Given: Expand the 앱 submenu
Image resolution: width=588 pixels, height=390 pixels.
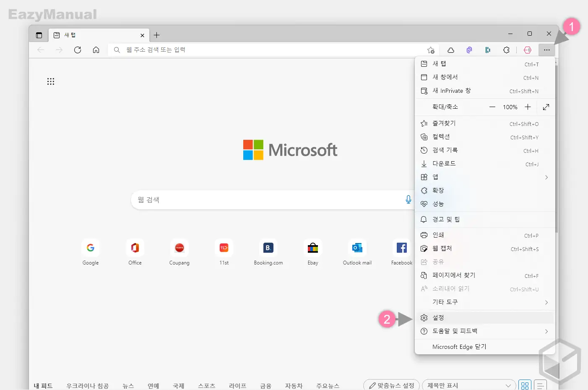Looking at the screenshot, I should 484,177.
